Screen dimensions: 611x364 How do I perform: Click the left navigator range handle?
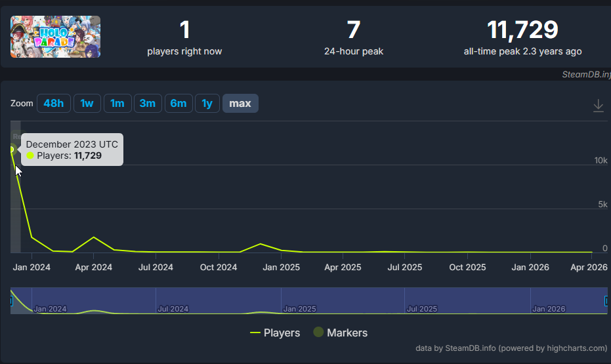11,300
